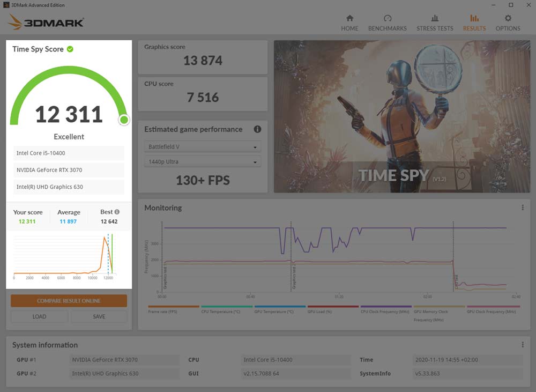Click the marker on the score gauge dial
The image size is (536, 392).
click(x=124, y=120)
